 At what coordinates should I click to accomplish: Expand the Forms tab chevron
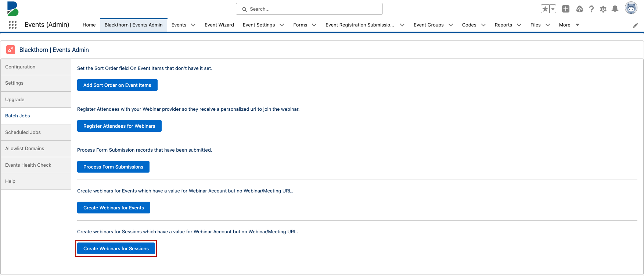314,25
